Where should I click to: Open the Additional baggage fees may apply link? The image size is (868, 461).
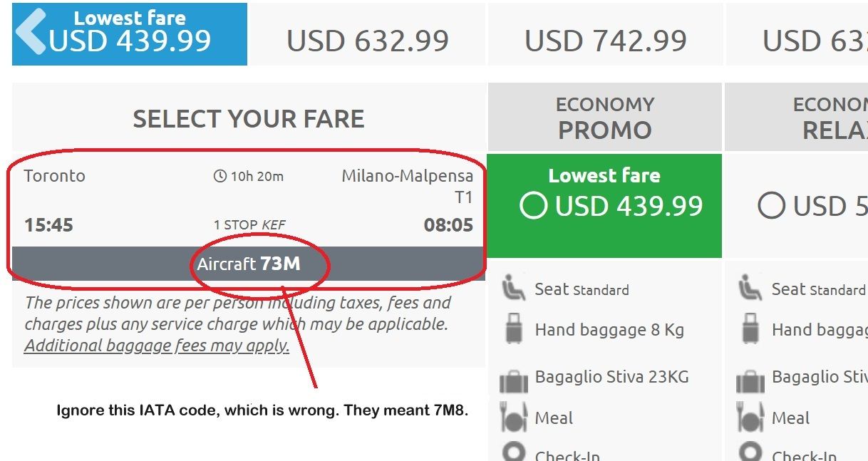157,346
